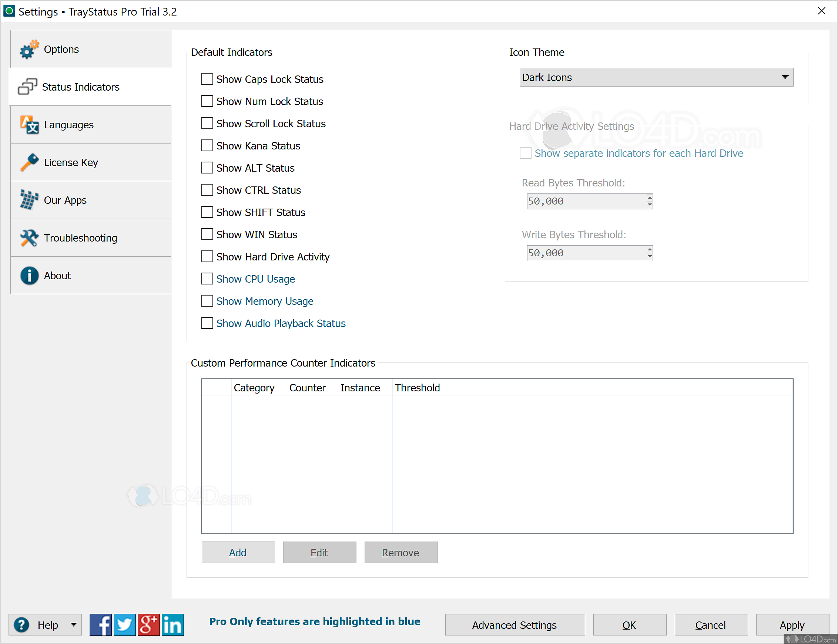Click the Options gear icon
This screenshot has width=838, height=644.
click(x=29, y=50)
